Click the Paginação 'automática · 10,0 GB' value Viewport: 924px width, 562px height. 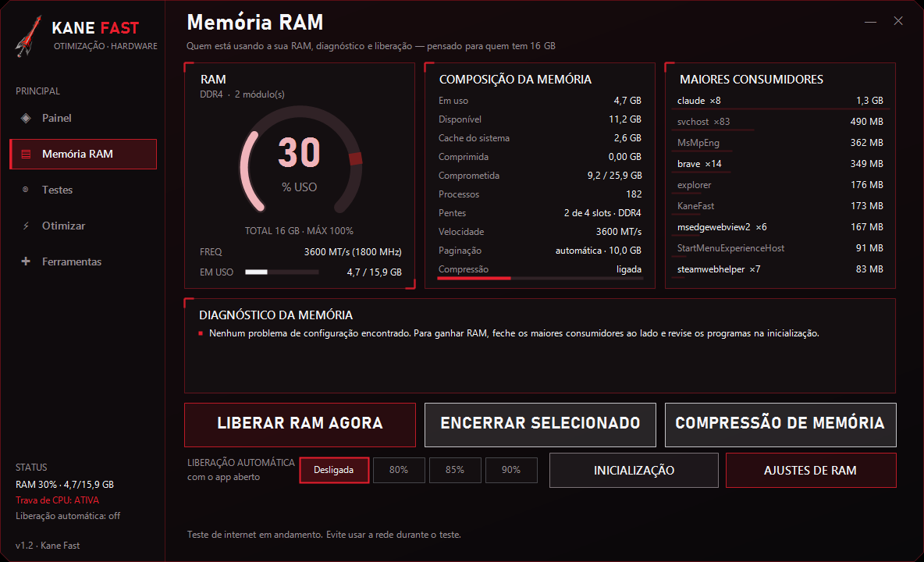599,251
